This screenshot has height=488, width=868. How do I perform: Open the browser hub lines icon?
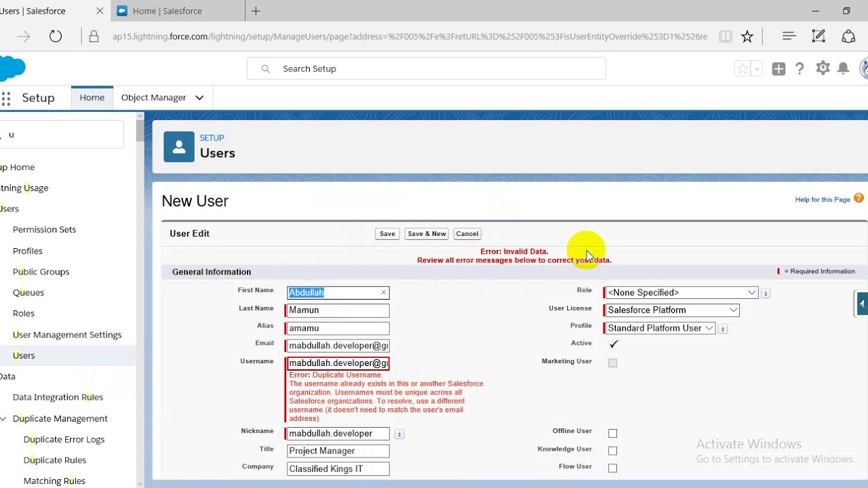tap(789, 37)
